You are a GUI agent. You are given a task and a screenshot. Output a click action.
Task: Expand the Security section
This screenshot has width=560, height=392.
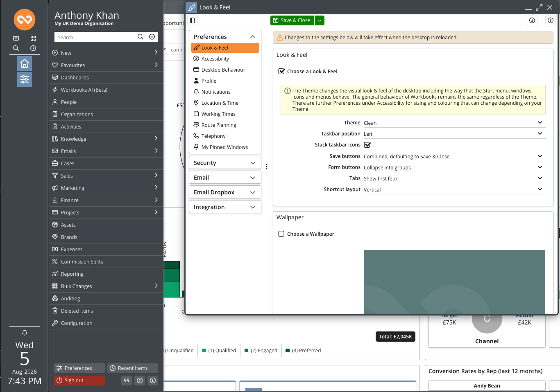point(225,163)
